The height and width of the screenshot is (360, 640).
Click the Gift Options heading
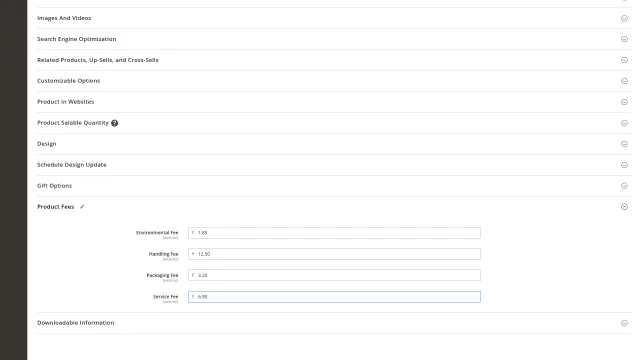(54, 186)
